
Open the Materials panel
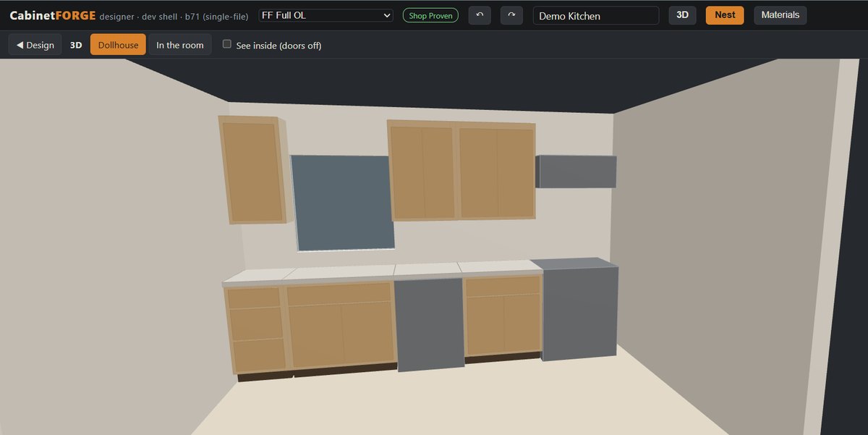(x=780, y=15)
